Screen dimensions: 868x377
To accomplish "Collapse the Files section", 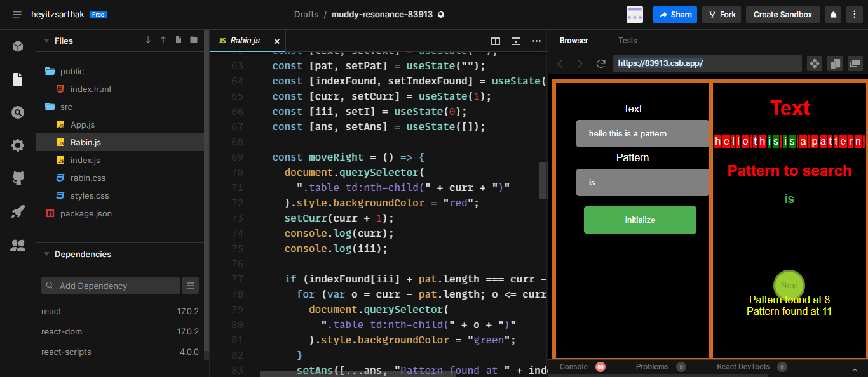I will coord(48,40).
